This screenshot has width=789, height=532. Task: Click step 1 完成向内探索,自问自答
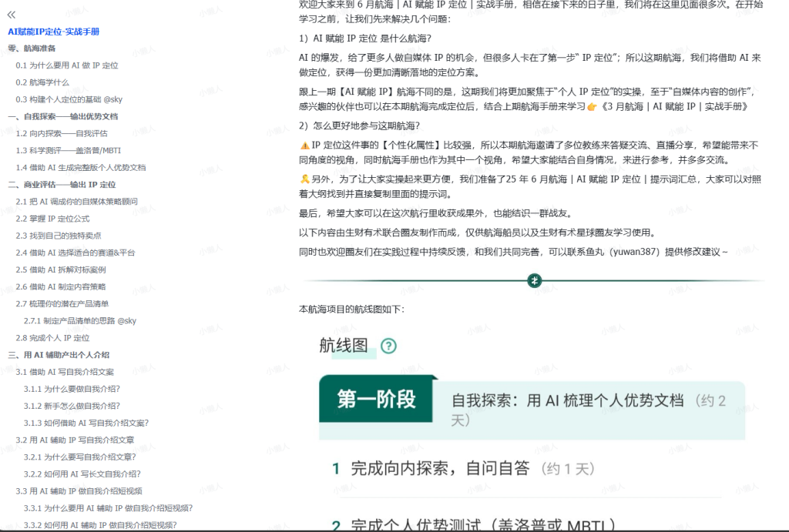click(440, 469)
